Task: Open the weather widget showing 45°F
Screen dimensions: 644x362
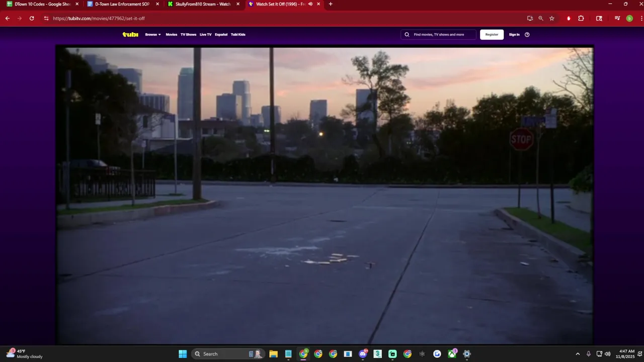Action: coord(25,354)
